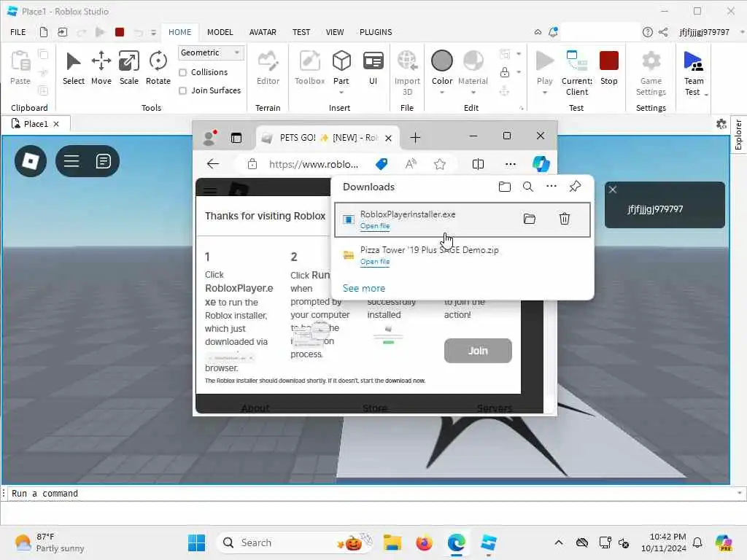This screenshot has height=560, width=747.
Task: Pin the Downloads panel
Action: point(575,187)
